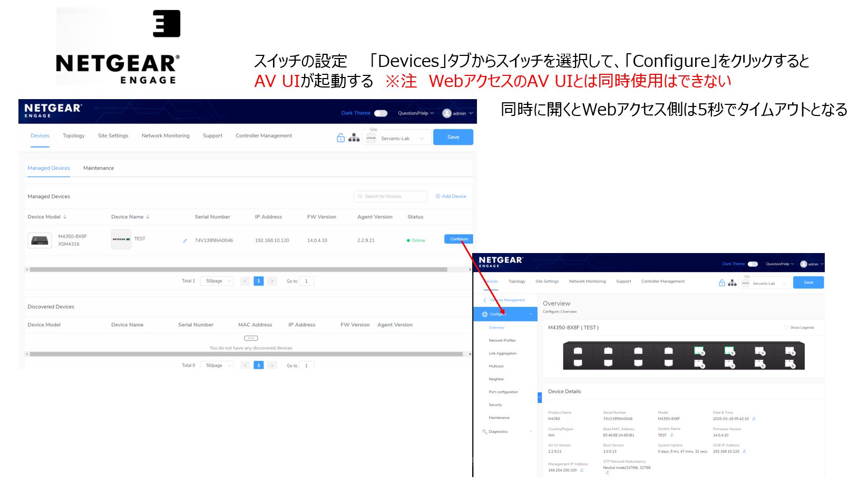Click admin avatar in Overview window

(x=804, y=264)
